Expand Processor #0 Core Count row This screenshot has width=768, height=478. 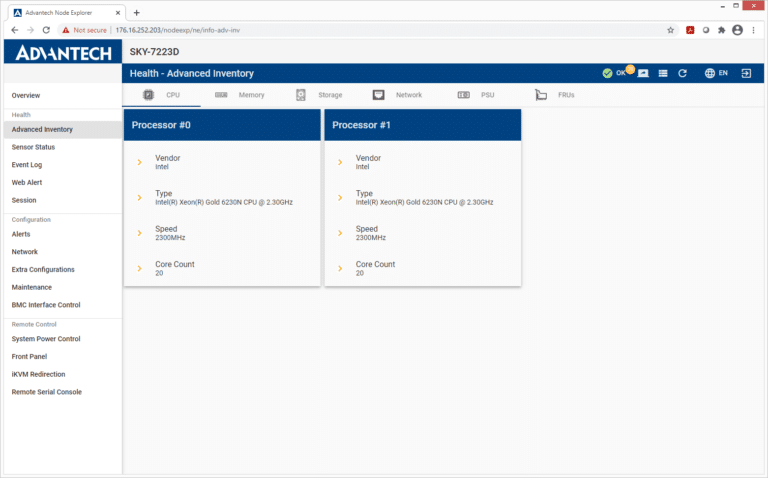[x=139, y=268]
